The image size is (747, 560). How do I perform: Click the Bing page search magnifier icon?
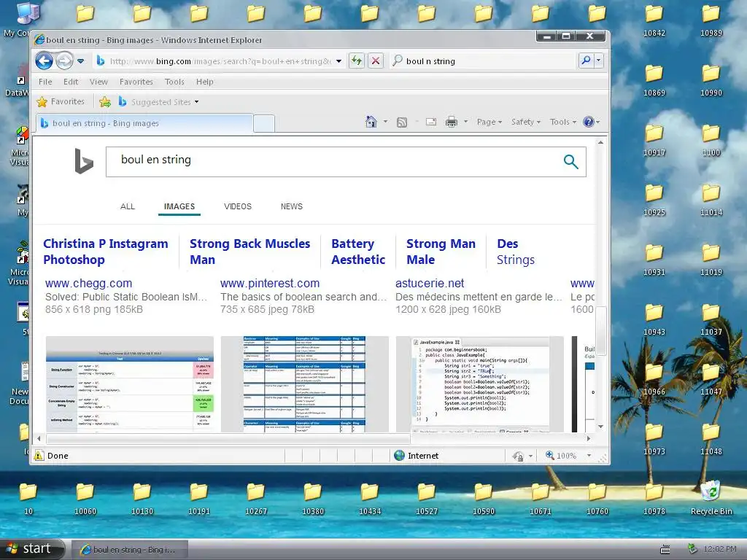click(x=570, y=161)
